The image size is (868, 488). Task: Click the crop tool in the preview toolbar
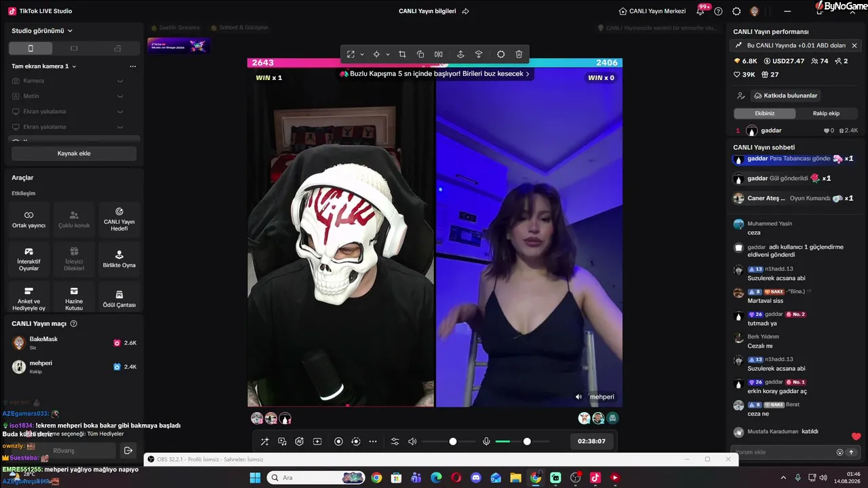coord(402,54)
